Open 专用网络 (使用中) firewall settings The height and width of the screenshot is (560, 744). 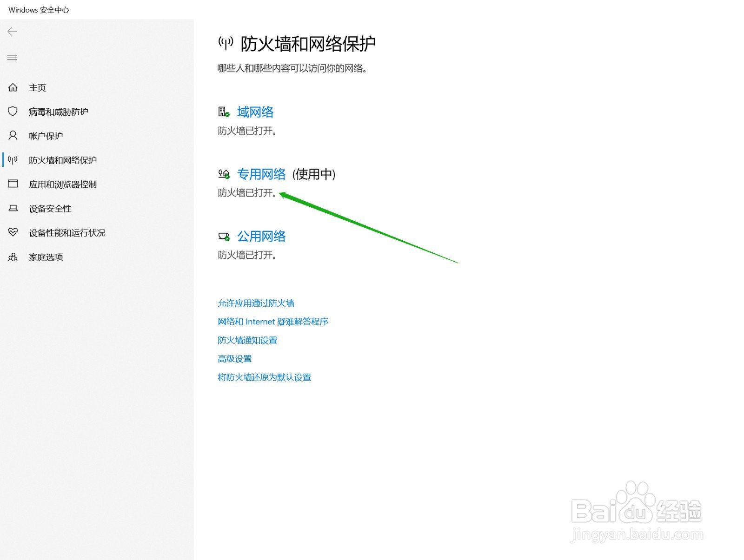pyautogui.click(x=262, y=174)
